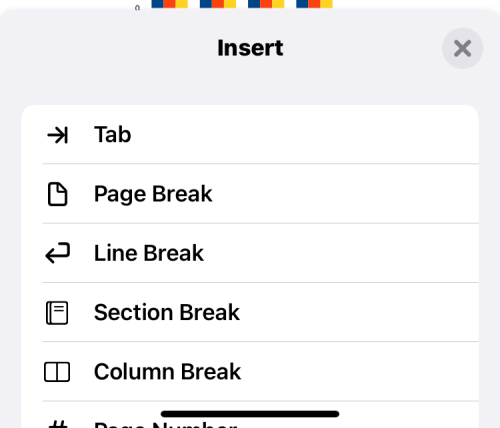The height and width of the screenshot is (428, 500).
Task: Select the first orange chart bar
Action: point(170,4)
